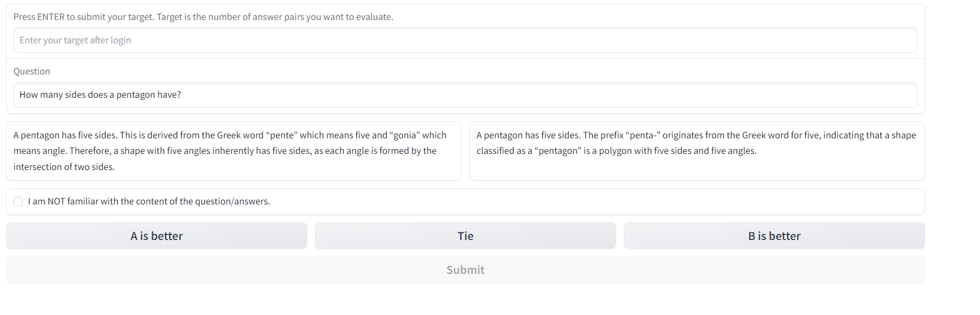Click the target number input field
Screen dimensions: 980x315
tap(465, 40)
